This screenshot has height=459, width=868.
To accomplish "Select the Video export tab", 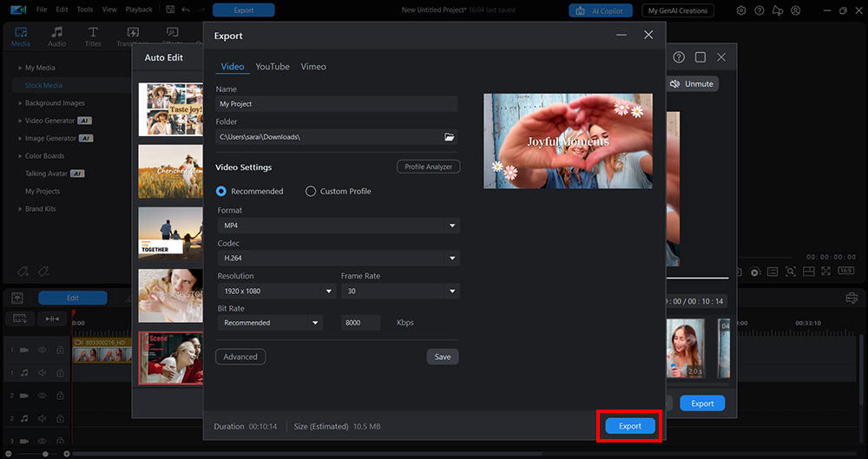I will (x=233, y=67).
